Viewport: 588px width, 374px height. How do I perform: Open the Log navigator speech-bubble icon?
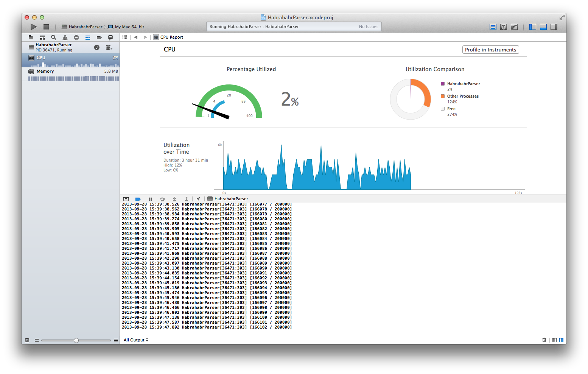coord(110,37)
